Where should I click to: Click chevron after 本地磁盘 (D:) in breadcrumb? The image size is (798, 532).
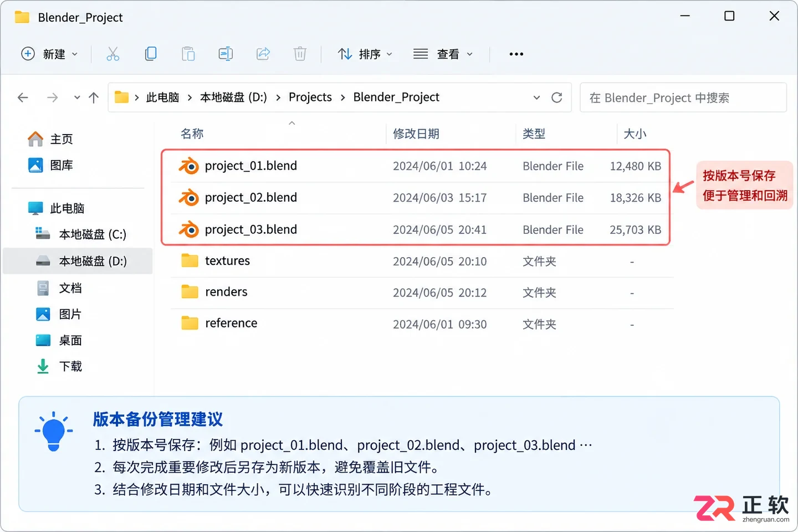coord(278,98)
